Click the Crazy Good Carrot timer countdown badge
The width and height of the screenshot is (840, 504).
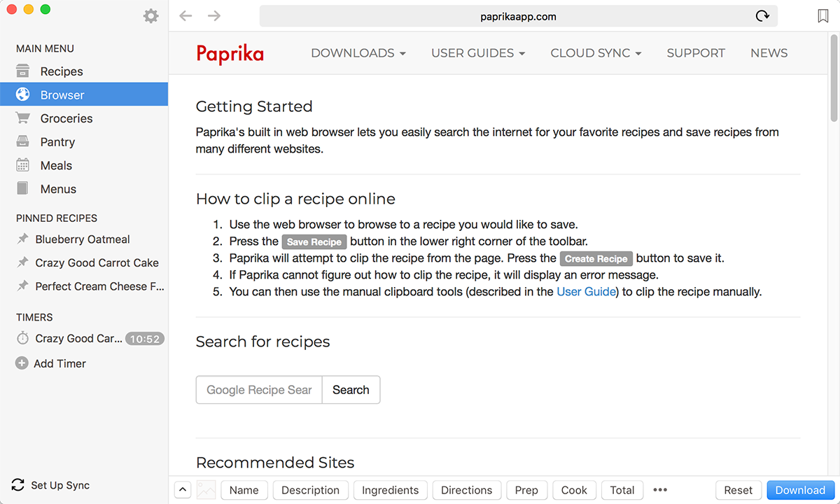coord(144,339)
